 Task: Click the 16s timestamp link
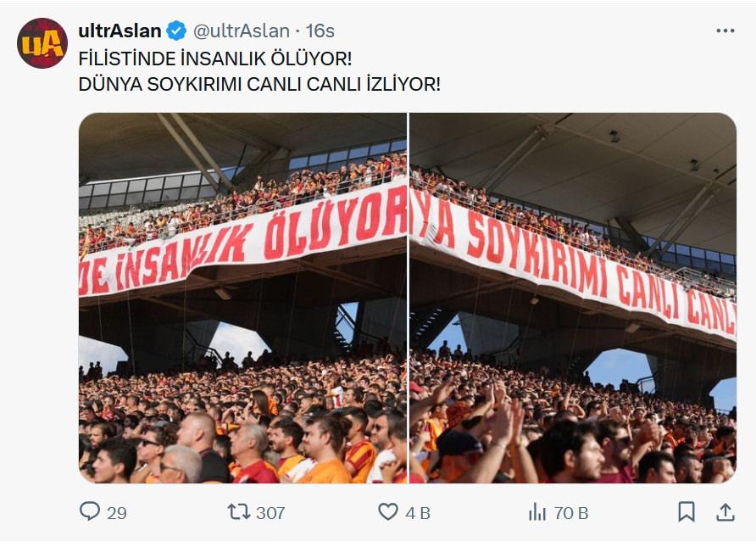pos(320,31)
